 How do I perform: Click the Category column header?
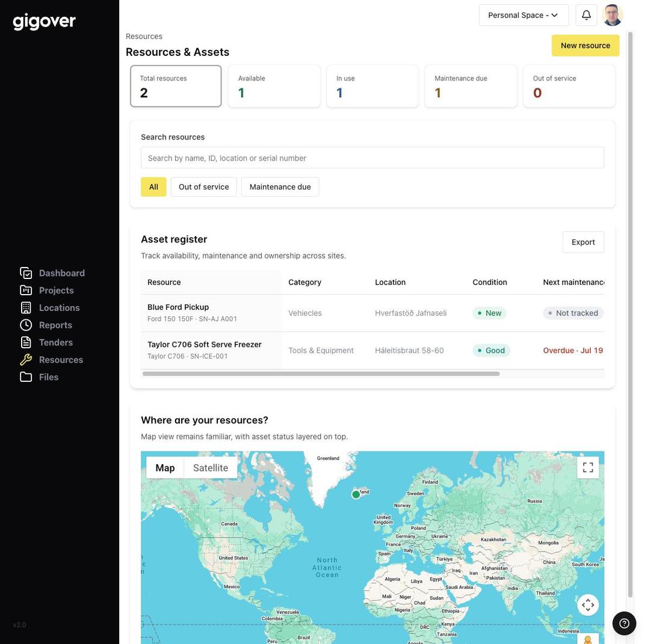(x=305, y=282)
